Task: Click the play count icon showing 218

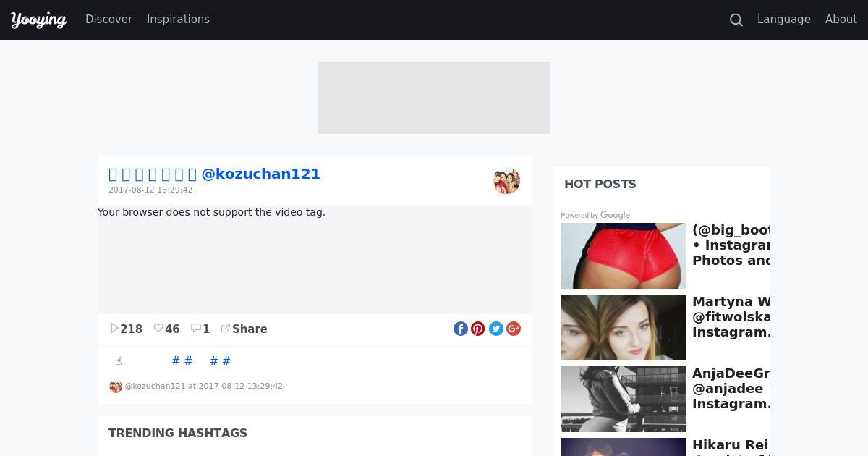Action: (114, 329)
